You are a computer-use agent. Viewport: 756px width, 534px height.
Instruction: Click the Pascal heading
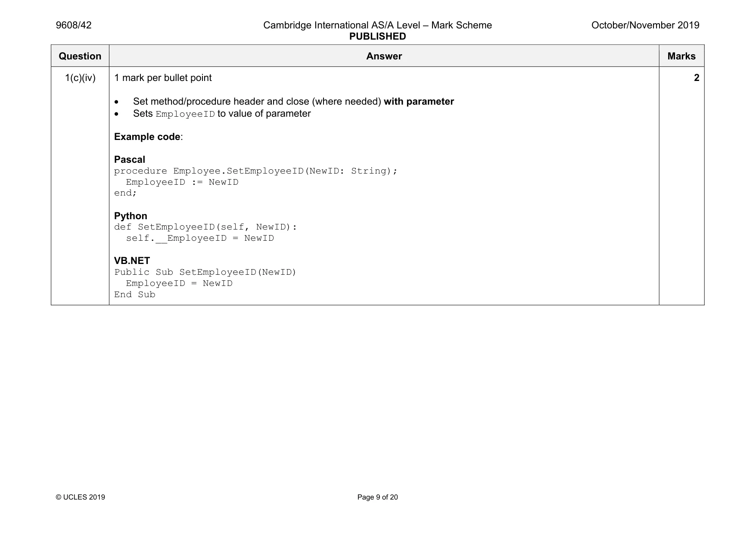click(x=130, y=160)
